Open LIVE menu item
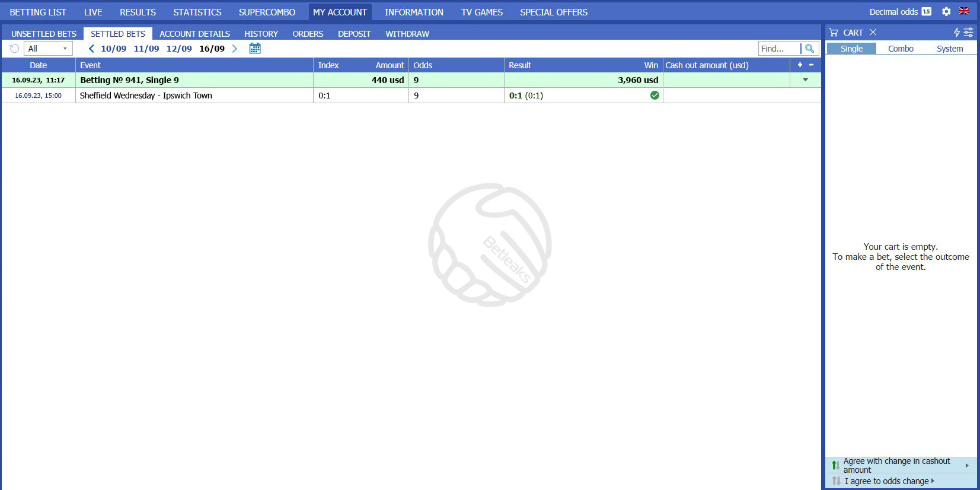Image resolution: width=980 pixels, height=490 pixels. tap(93, 12)
